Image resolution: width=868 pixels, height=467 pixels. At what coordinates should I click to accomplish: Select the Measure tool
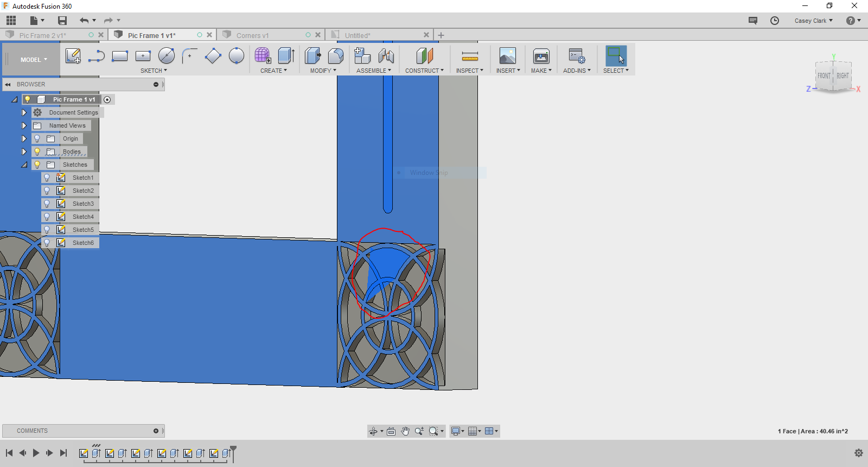pos(470,56)
